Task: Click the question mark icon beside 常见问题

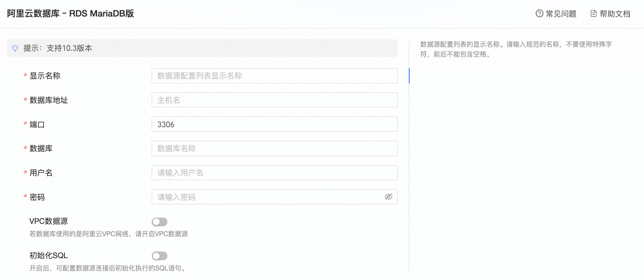Action: pyautogui.click(x=539, y=14)
